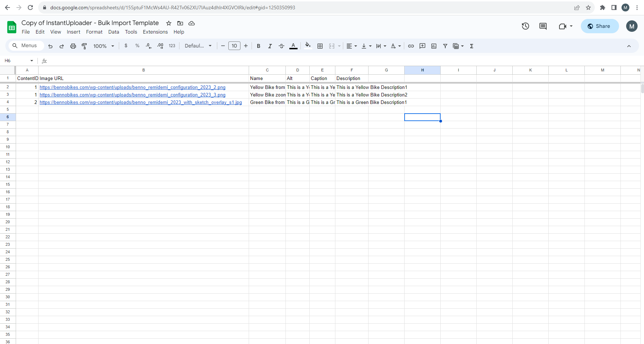
Task: Open version history clock icon
Action: (525, 26)
